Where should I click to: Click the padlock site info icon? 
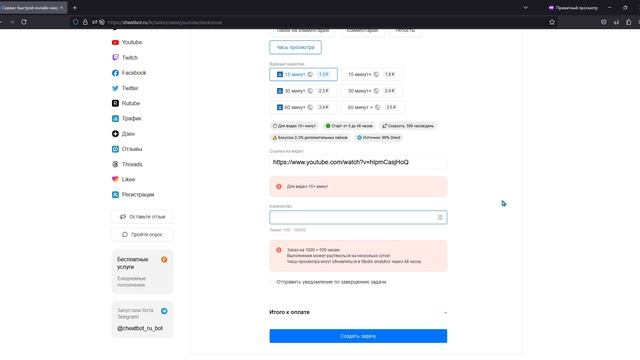pos(85,22)
